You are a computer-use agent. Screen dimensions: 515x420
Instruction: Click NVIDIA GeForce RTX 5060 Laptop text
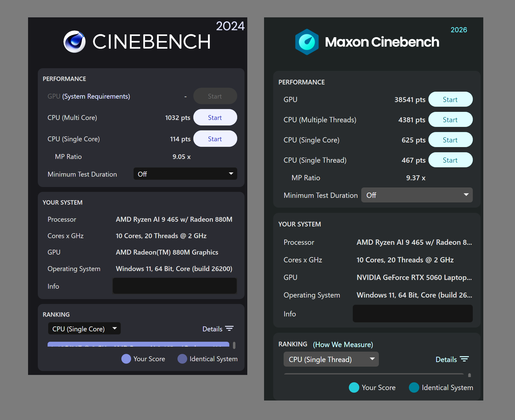414,277
